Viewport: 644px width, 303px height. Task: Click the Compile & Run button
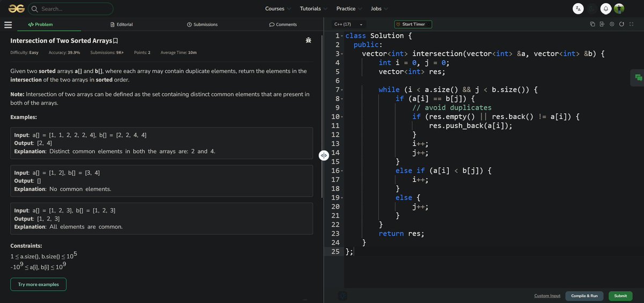point(584,296)
